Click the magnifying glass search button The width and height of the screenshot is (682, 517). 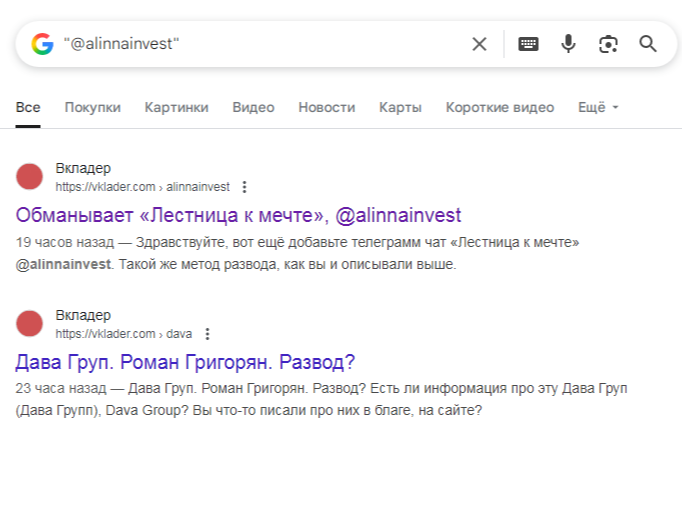coord(648,44)
